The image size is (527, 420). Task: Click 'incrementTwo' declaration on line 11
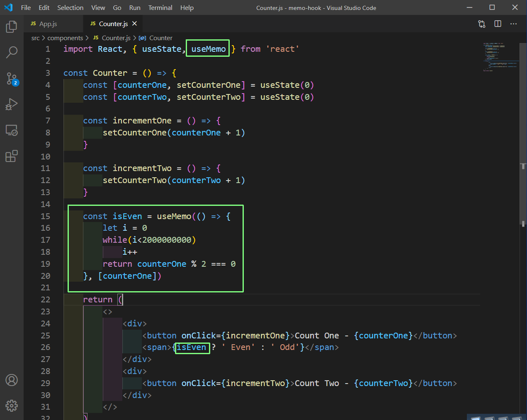142,168
